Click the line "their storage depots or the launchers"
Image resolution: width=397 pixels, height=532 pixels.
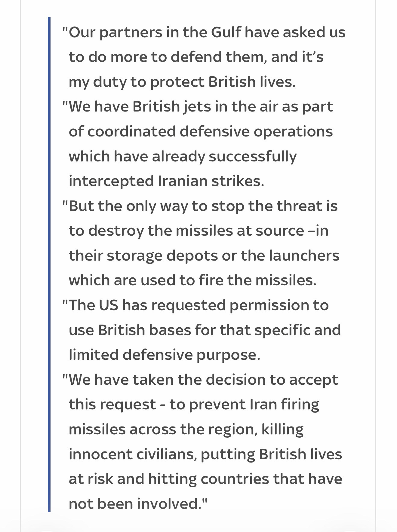click(204, 255)
